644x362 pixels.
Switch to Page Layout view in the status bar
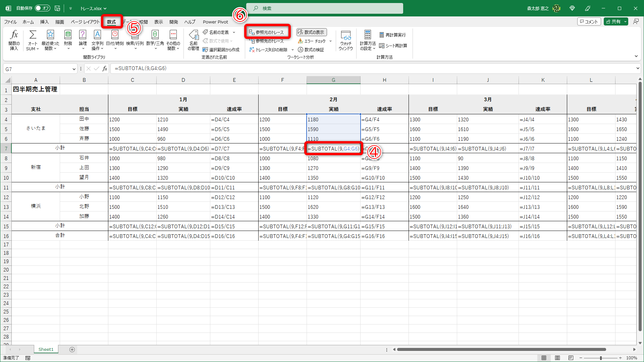point(557,358)
